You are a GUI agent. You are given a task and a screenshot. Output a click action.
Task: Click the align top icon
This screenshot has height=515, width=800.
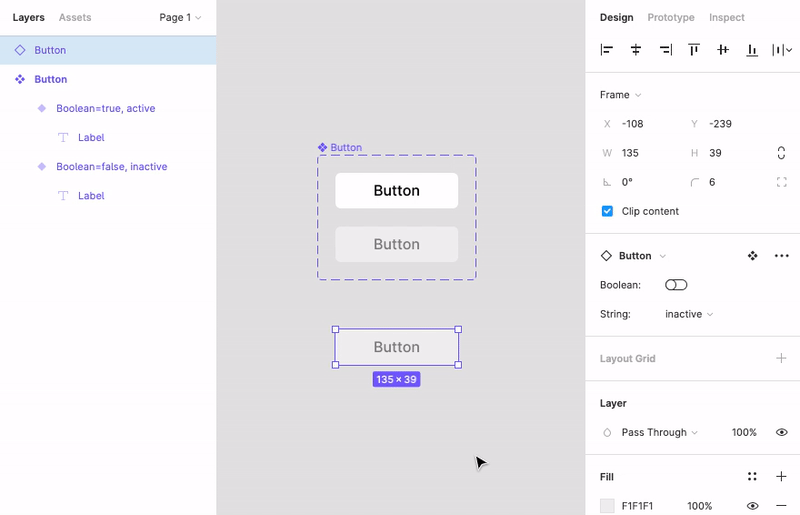coord(693,50)
